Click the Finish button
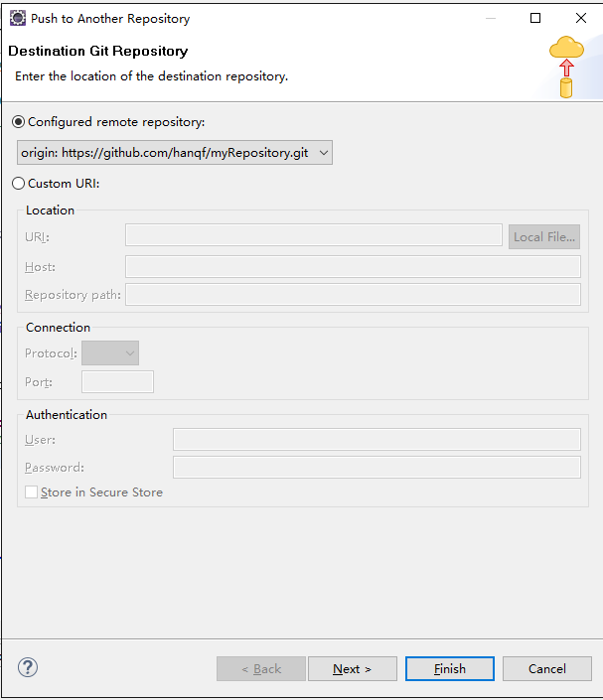The height and width of the screenshot is (700, 603). [450, 669]
